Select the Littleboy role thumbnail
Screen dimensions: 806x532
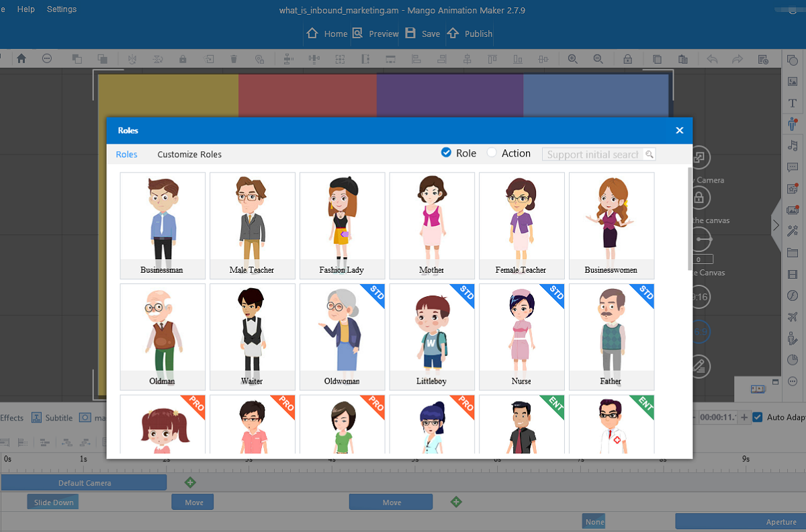(x=432, y=337)
